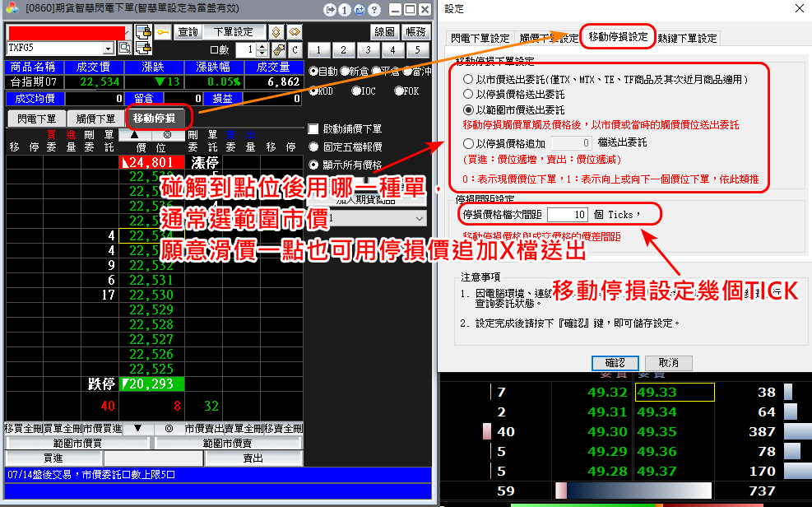This screenshot has height=507, width=812.
Task: Click the 跌停 price 20,293 cell
Action: 151,384
